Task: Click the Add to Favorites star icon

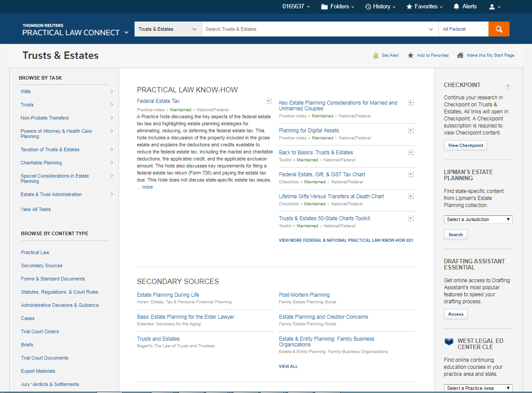Action: pos(410,55)
